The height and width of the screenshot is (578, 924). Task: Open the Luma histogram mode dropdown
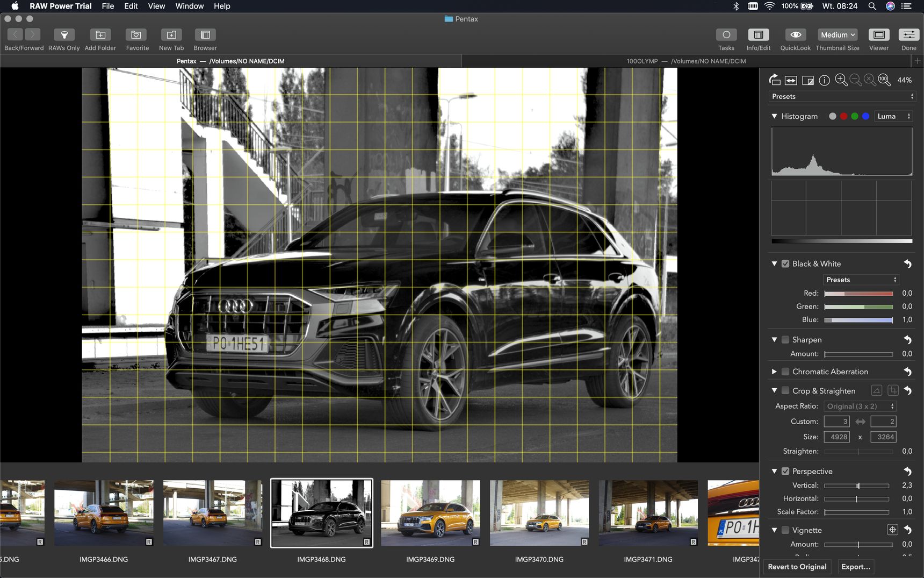894,116
